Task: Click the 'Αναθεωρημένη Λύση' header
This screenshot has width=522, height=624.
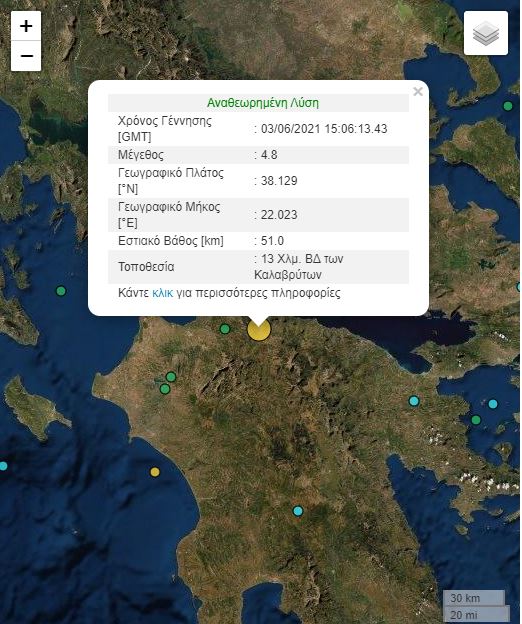Action: tap(263, 103)
